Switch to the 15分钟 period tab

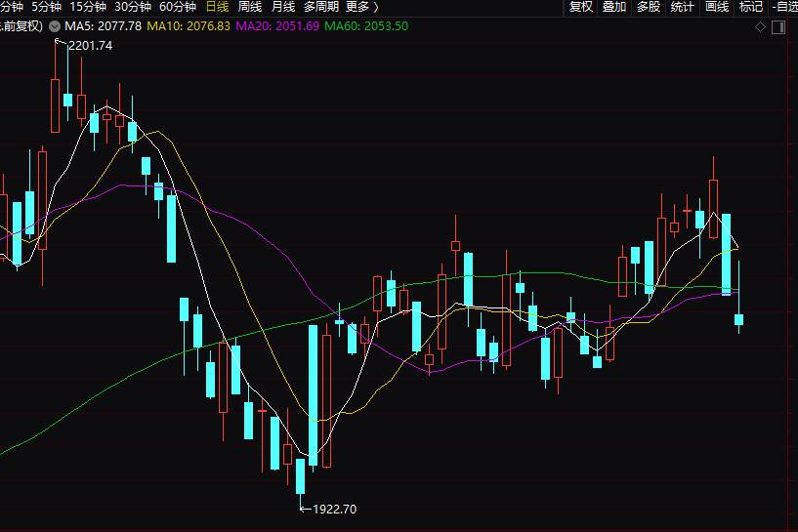(x=88, y=7)
